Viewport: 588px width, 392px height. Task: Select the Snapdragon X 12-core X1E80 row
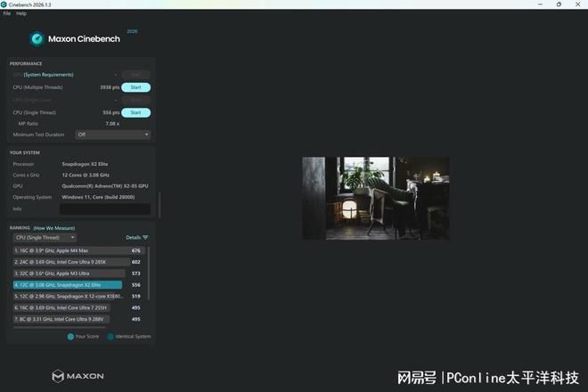(69, 297)
